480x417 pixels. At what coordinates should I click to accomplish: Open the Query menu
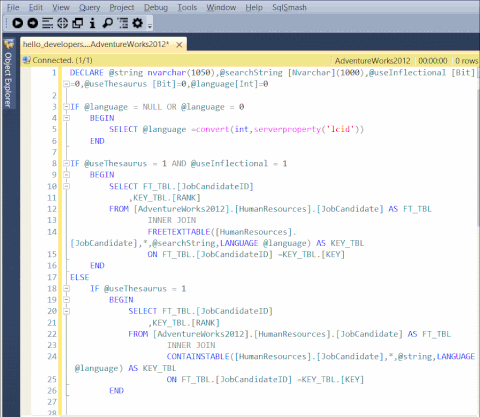(89, 7)
